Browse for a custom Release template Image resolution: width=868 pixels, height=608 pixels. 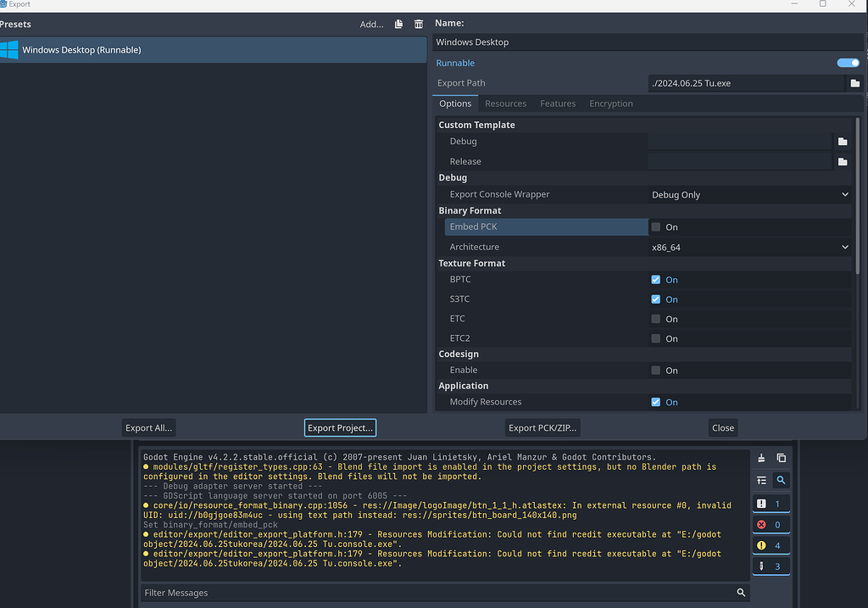click(842, 161)
